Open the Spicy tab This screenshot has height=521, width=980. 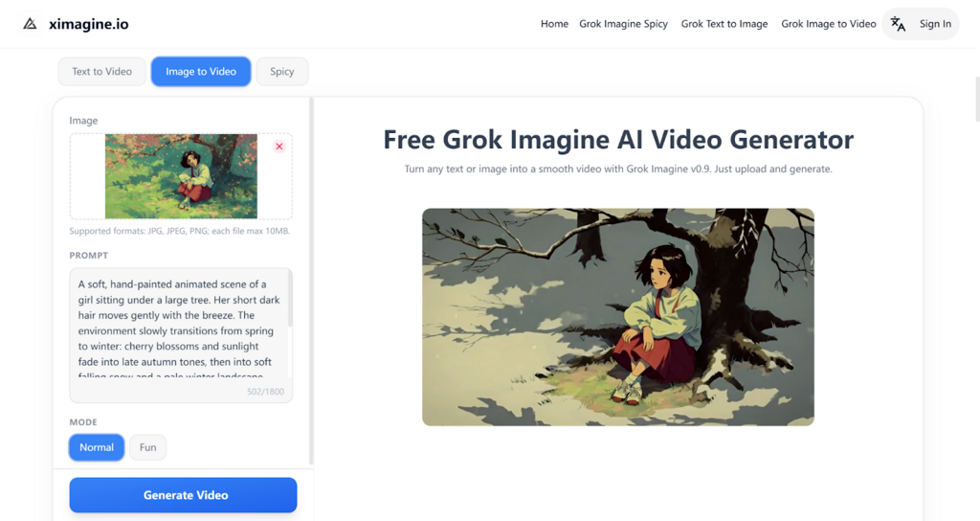pyautogui.click(x=282, y=71)
